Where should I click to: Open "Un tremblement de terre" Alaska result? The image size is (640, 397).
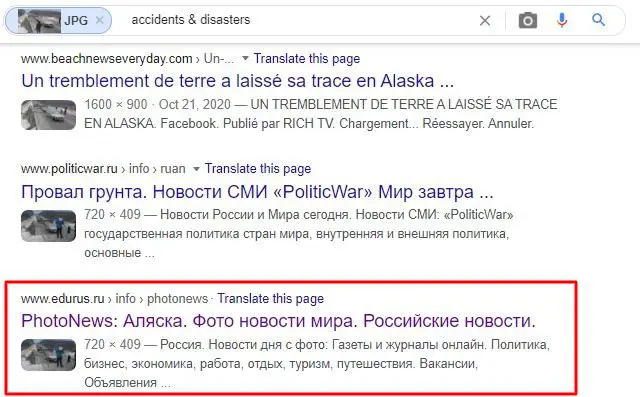coord(238,81)
